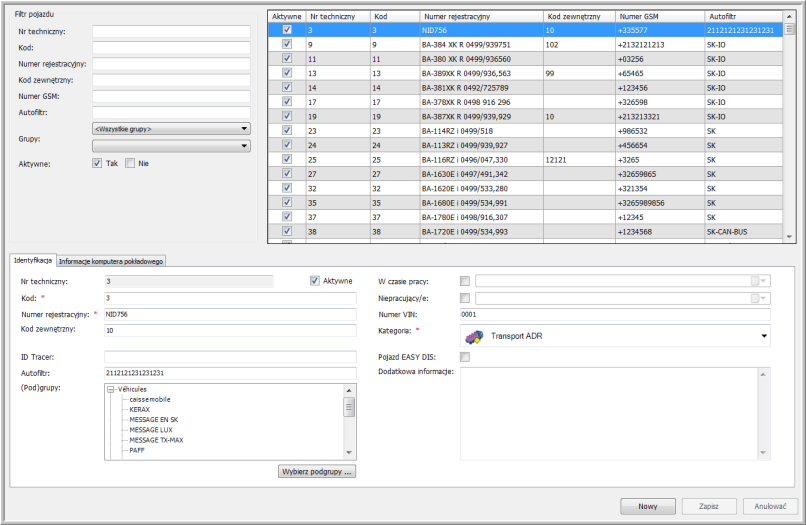Enable the Pojazd EASY DIS checkbox
This screenshot has height=525, width=806.
click(x=464, y=356)
